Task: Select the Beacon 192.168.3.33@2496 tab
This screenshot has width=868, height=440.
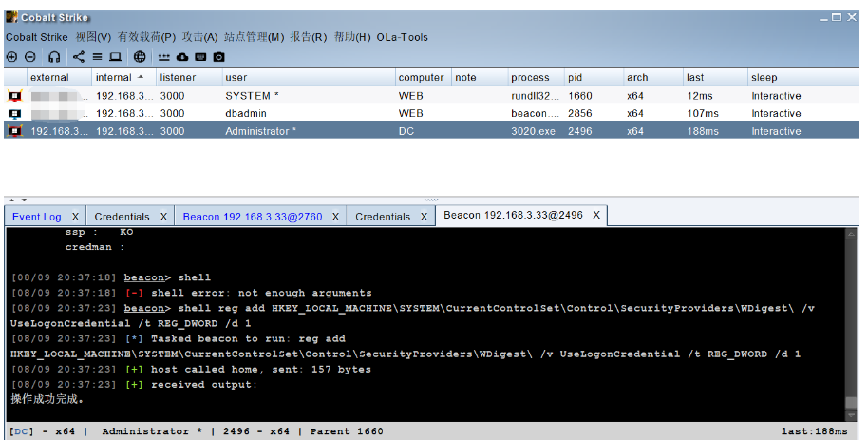Action: (513, 215)
